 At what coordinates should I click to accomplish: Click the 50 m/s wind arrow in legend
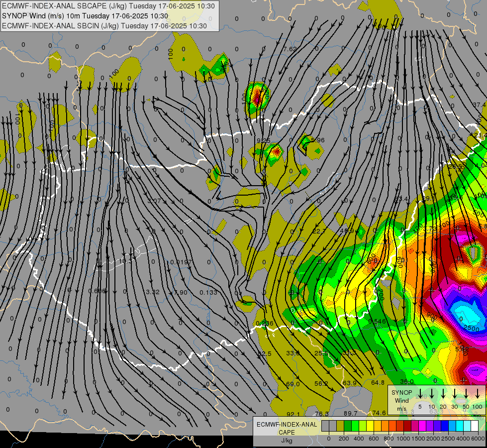click(466, 394)
